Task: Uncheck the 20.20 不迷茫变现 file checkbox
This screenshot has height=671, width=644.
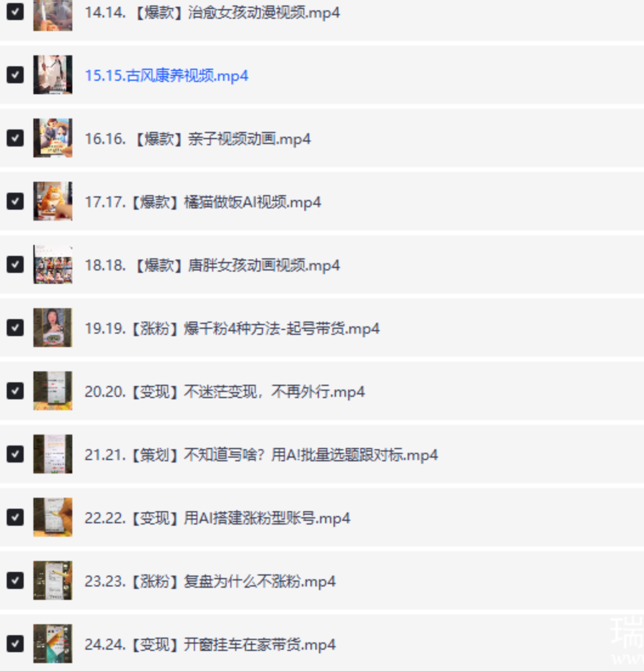Action: click(x=15, y=391)
